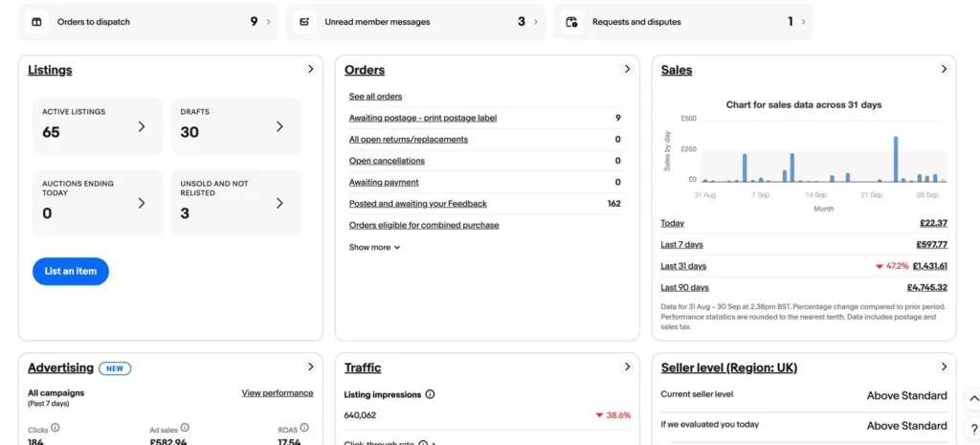Click the scroll-to-top arrow button

coord(973,398)
